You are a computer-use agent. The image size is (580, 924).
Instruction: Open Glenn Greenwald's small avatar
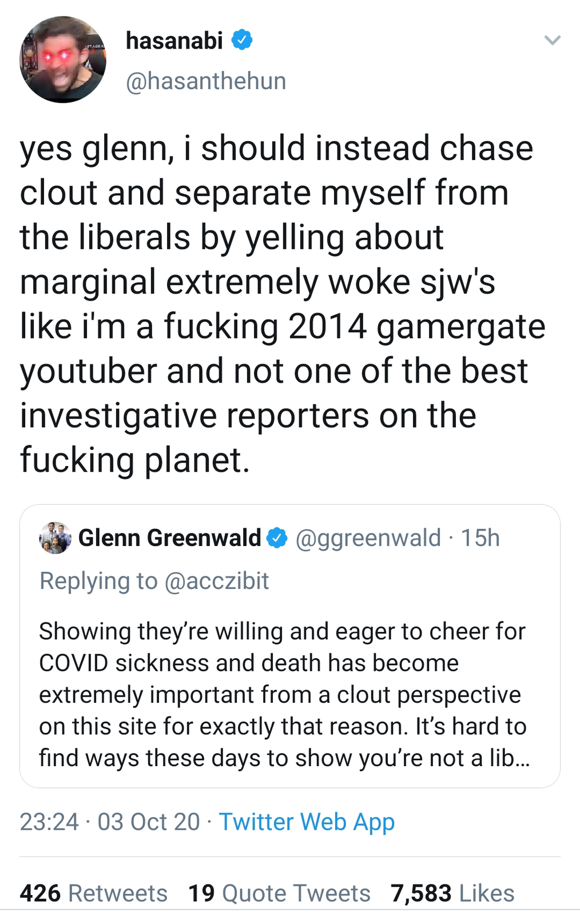click(x=55, y=538)
